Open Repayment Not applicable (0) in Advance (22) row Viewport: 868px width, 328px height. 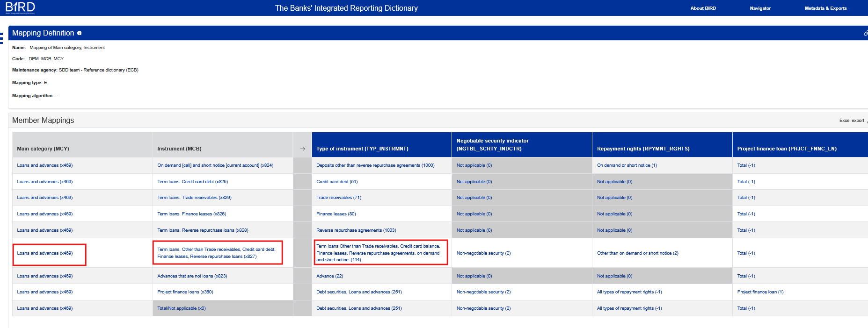point(614,276)
